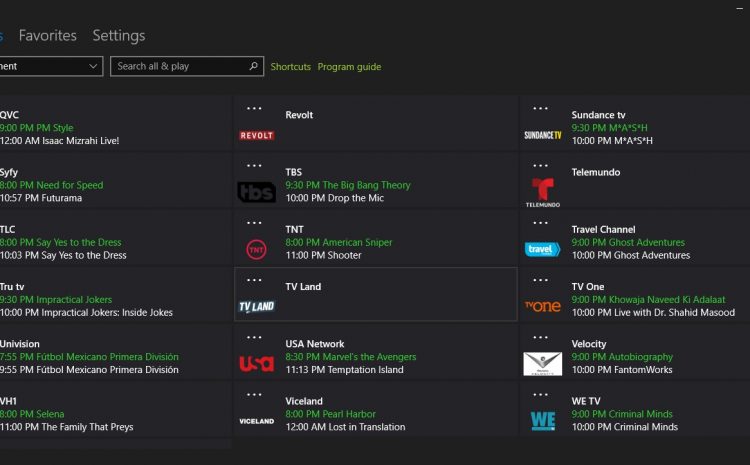Click the TNT channel logo
Image resolution: width=750 pixels, height=465 pixels.
click(256, 250)
